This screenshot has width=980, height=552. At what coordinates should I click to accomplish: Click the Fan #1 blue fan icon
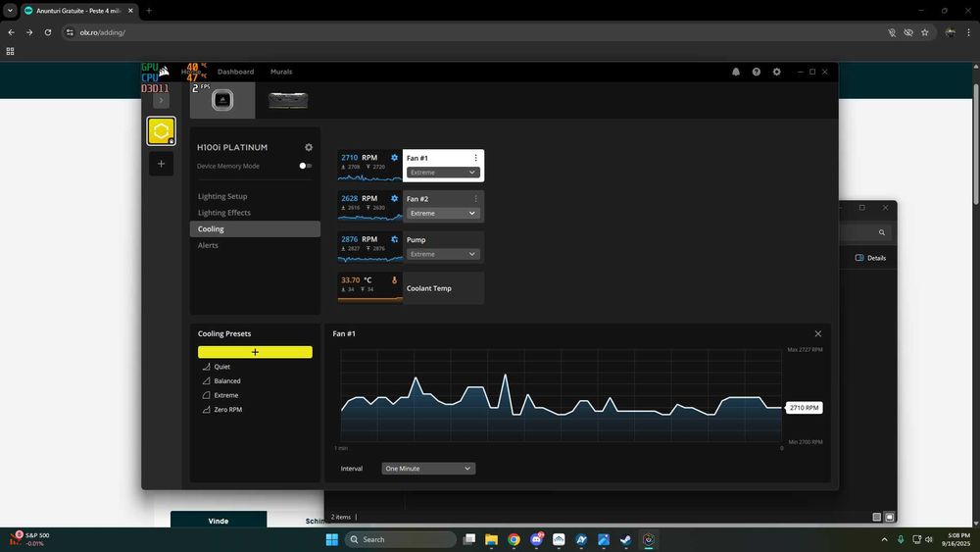[394, 158]
